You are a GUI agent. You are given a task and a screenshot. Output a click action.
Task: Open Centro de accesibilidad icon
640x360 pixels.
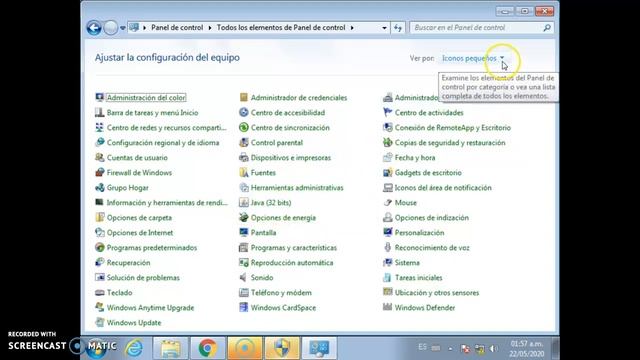click(x=244, y=113)
